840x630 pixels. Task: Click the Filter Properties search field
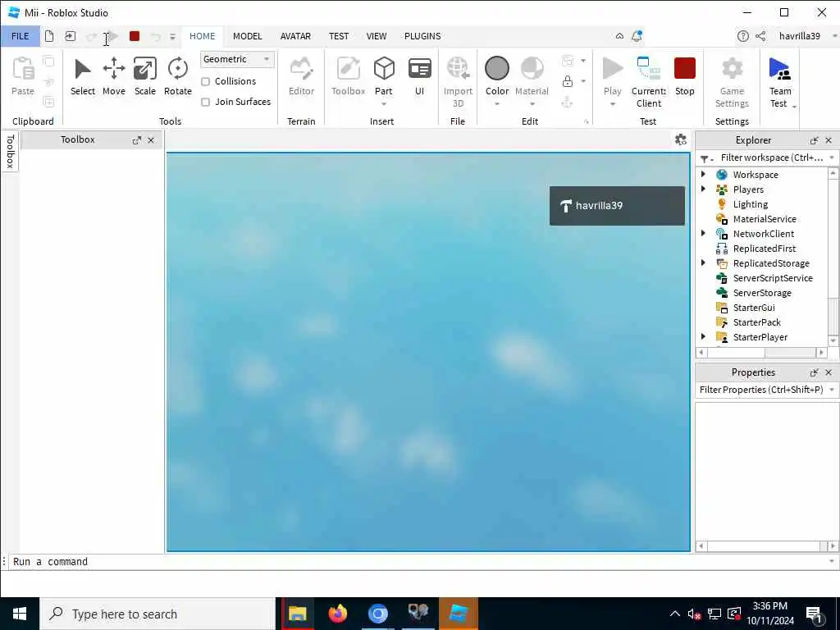tap(761, 390)
